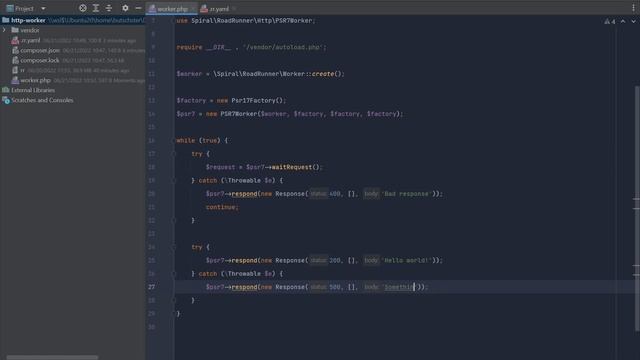This screenshot has width=640, height=360.
Task: Click 'Psr17Factory()' on line 13
Action: (257, 100)
